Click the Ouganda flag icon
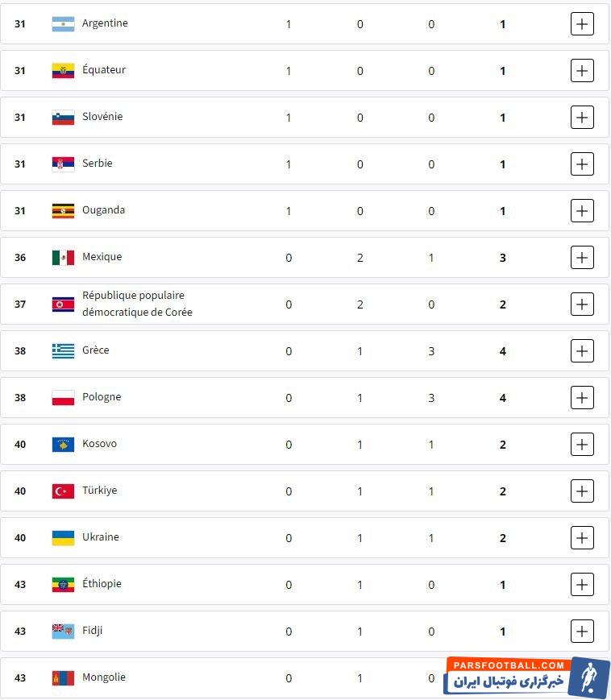The width and height of the screenshot is (611, 700). 63,211
